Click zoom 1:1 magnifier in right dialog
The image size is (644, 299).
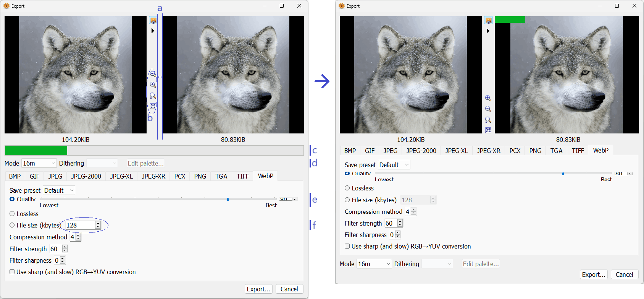[488, 120]
